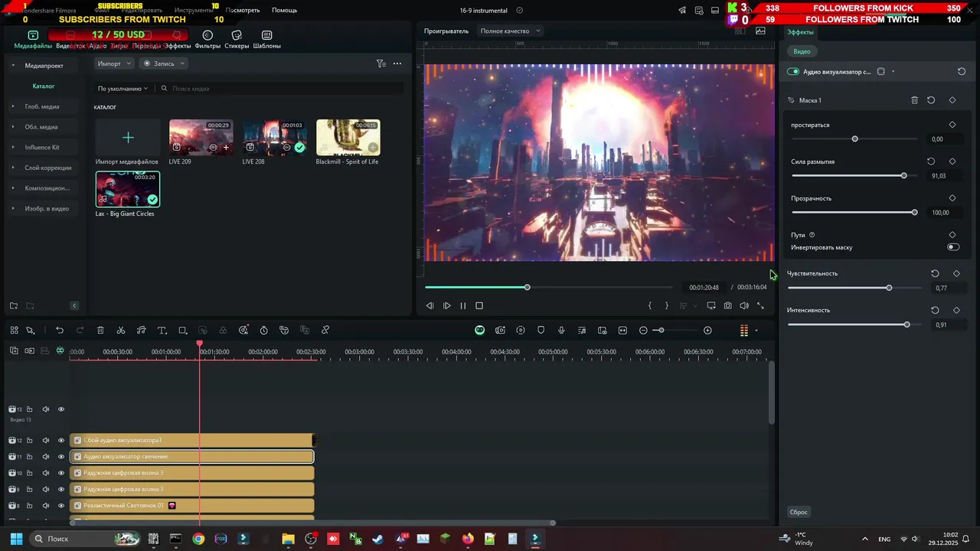Switch to the Фильтры tab

[207, 40]
